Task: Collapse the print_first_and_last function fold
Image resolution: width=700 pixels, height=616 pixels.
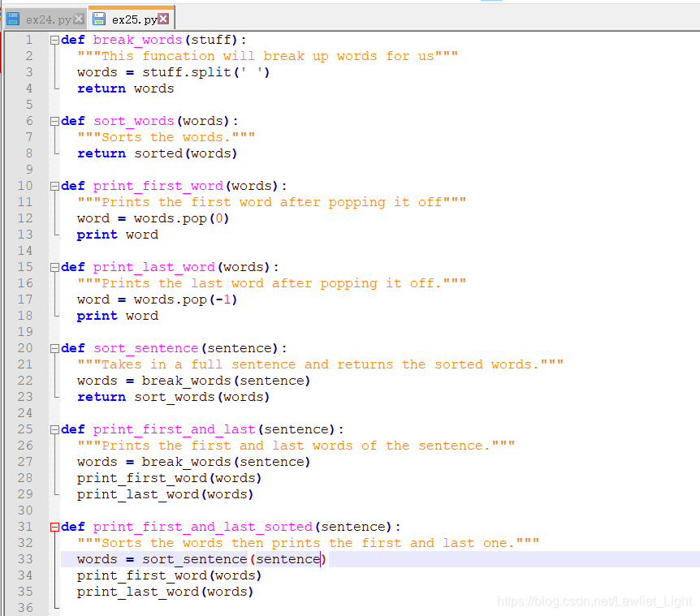Action: [x=54, y=429]
